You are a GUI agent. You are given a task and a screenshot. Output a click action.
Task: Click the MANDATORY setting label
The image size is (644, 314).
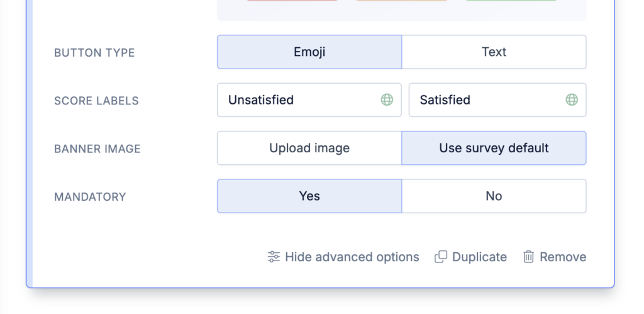pyautogui.click(x=90, y=197)
